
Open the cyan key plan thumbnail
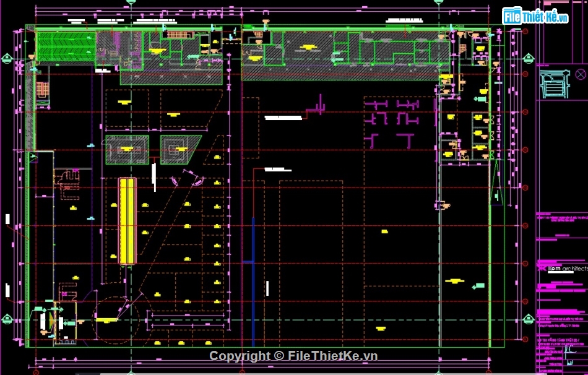pos(555,84)
